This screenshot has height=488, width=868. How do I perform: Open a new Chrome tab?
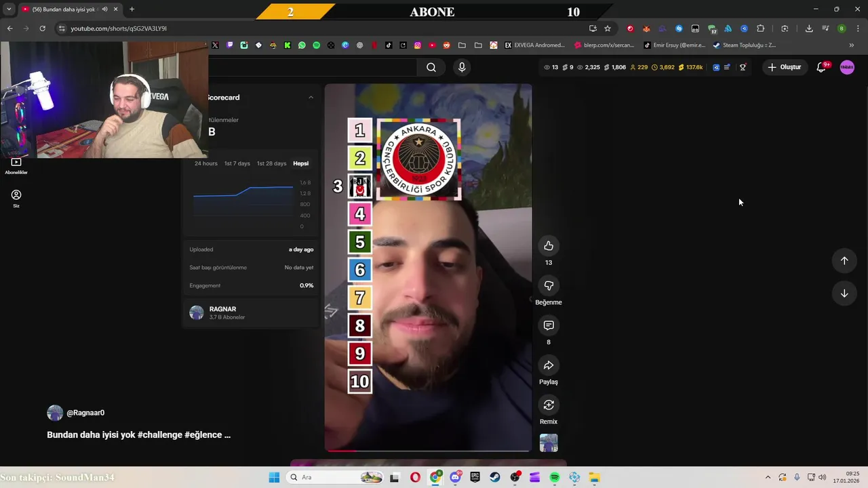132,9
